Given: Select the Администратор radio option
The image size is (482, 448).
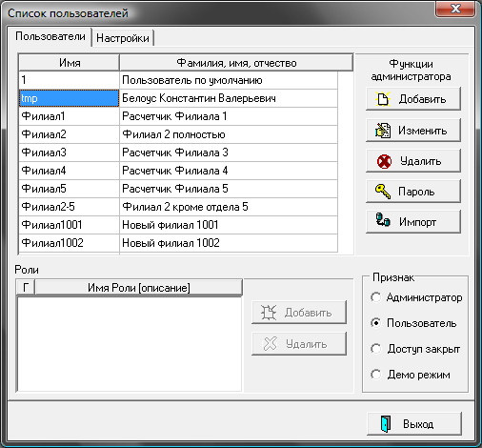Looking at the screenshot, I should pyautogui.click(x=376, y=297).
